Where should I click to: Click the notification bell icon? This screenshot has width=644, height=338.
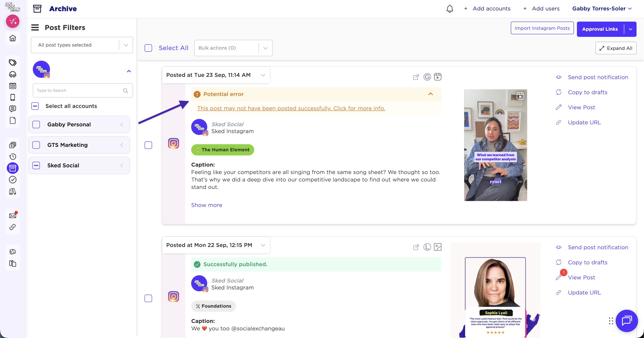tap(449, 9)
